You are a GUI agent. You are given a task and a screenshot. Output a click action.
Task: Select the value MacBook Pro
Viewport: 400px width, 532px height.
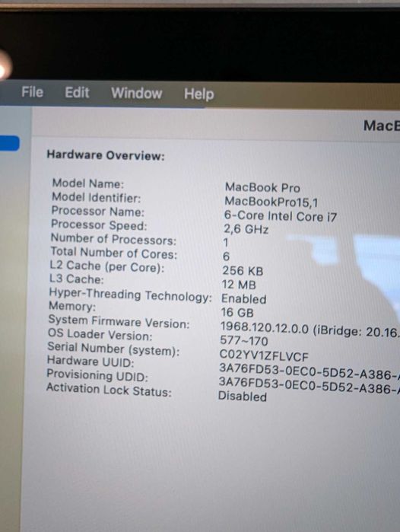(x=262, y=187)
